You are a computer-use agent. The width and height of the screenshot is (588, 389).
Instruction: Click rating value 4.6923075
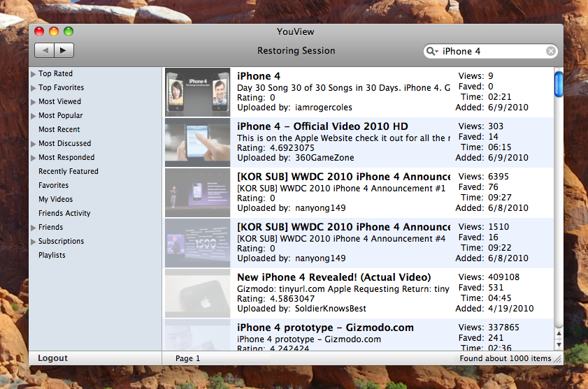coord(292,148)
